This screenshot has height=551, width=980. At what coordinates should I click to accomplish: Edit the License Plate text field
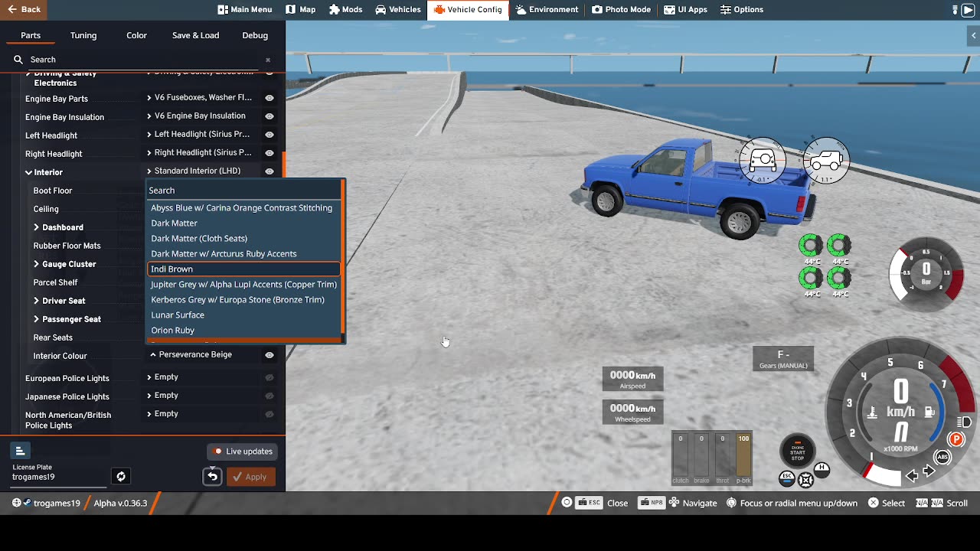(x=59, y=477)
